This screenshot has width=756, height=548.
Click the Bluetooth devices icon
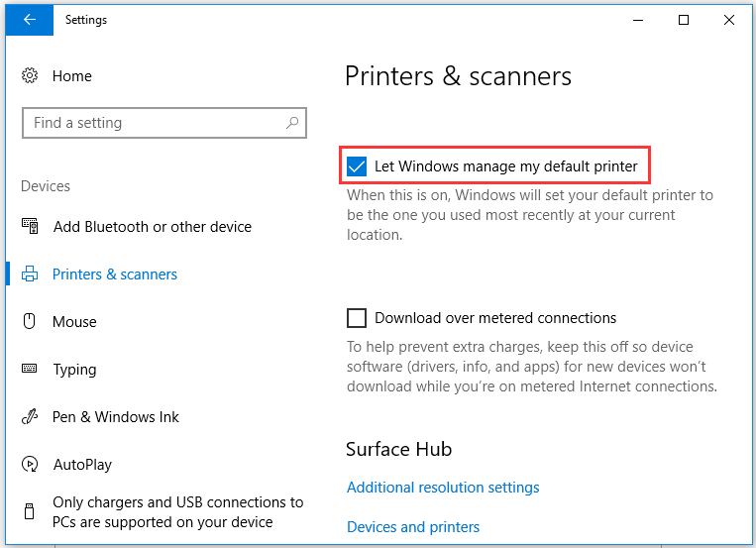(30, 227)
